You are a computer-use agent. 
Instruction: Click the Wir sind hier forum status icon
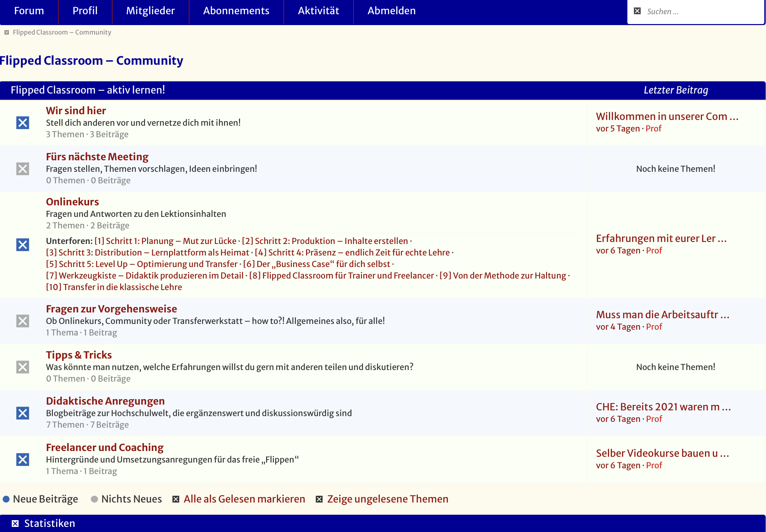point(23,123)
